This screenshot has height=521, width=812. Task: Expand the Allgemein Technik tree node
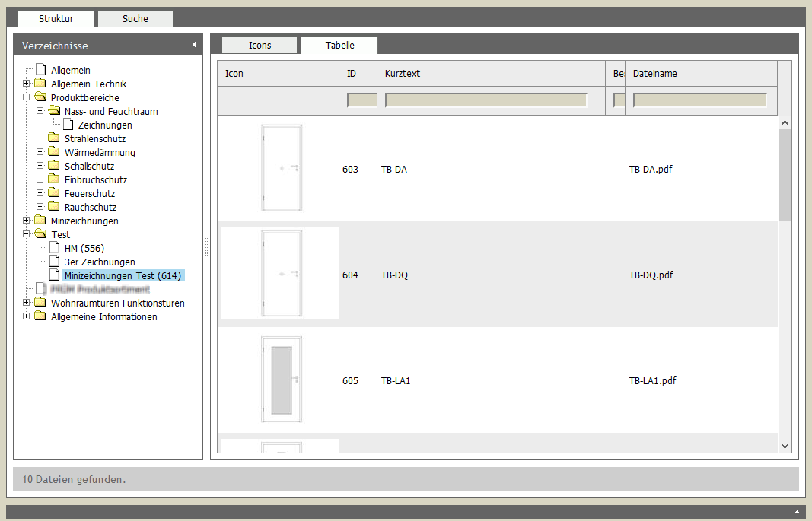click(27, 84)
